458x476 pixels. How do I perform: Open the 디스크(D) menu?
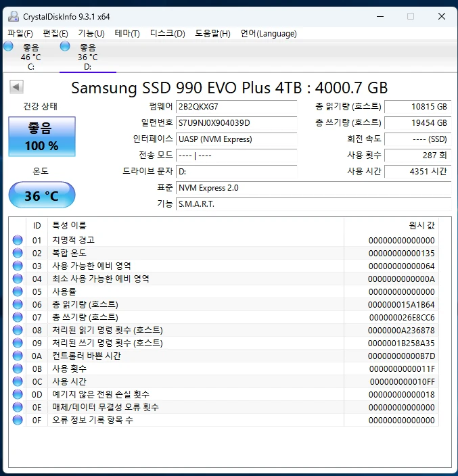(x=167, y=33)
